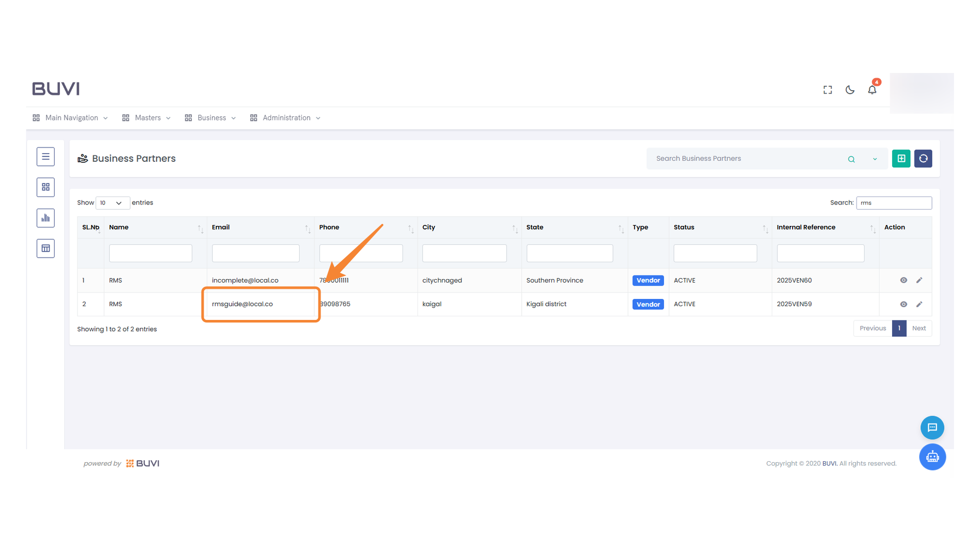This screenshot has width=980, height=551.
Task: Edit the rmsguide@local.co partner row
Action: pos(919,304)
